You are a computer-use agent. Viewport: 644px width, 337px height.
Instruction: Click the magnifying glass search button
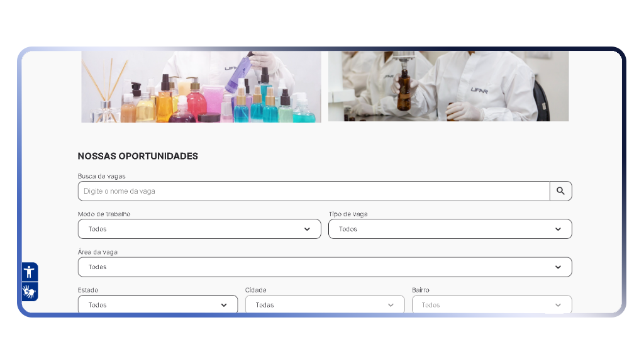[x=560, y=191]
